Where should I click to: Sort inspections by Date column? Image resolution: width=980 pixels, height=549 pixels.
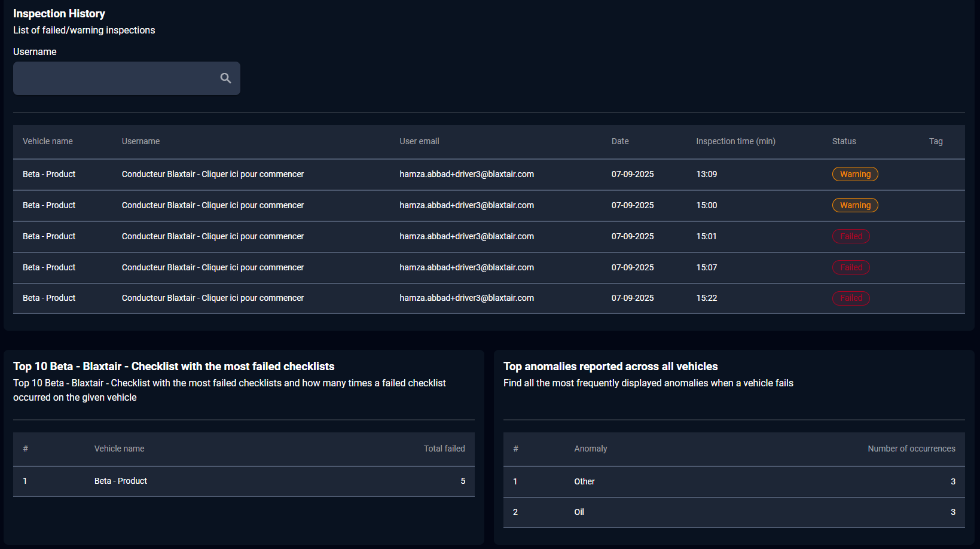[620, 142]
